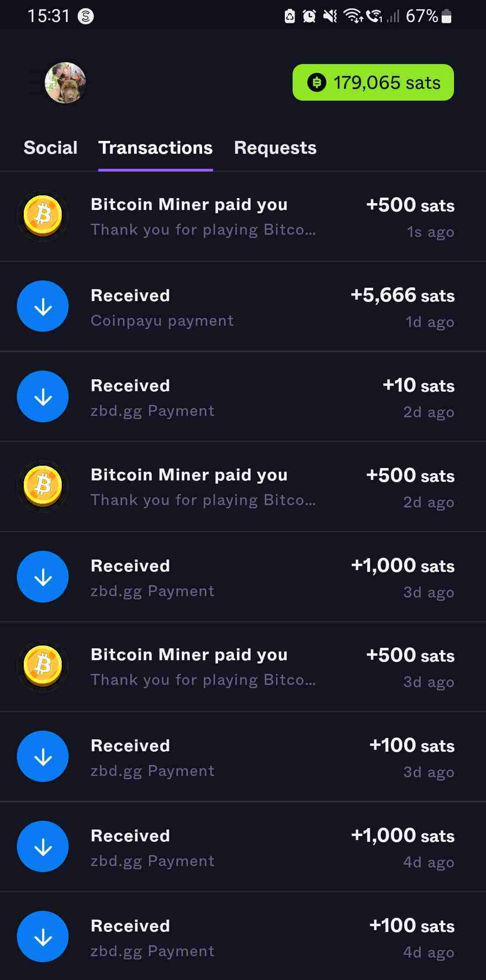Select the Transactions tab

pos(155,148)
